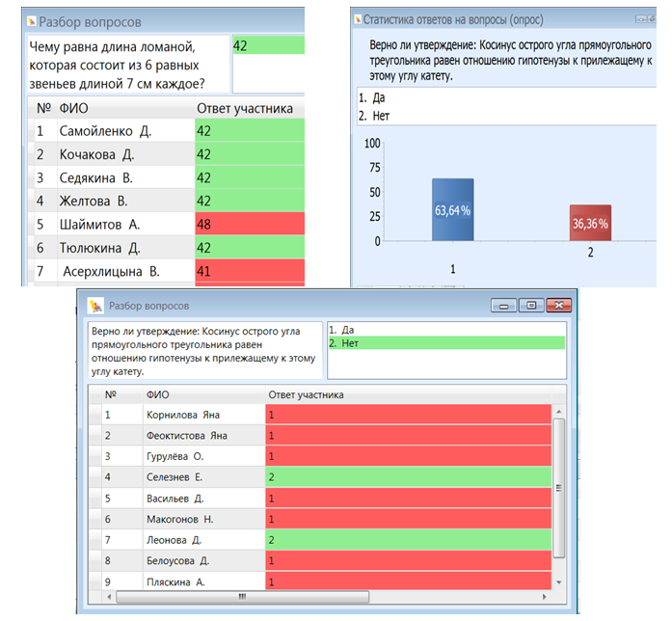Select highlighted answer '2. Нет' in bottom window
The height and width of the screenshot is (621, 672).
pyautogui.click(x=446, y=343)
